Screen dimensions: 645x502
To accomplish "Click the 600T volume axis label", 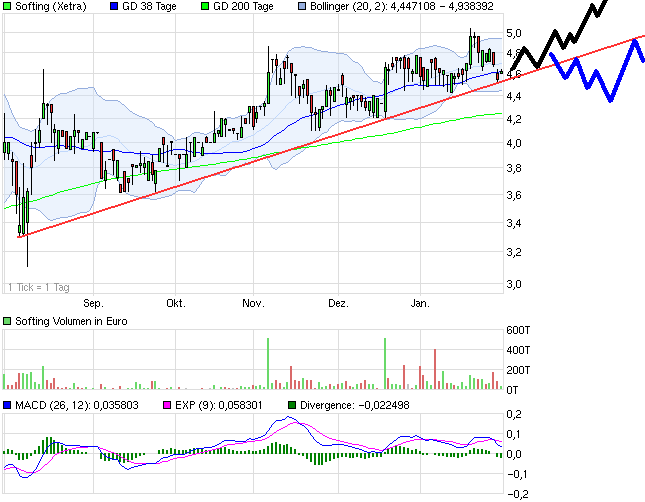I will tap(518, 330).
